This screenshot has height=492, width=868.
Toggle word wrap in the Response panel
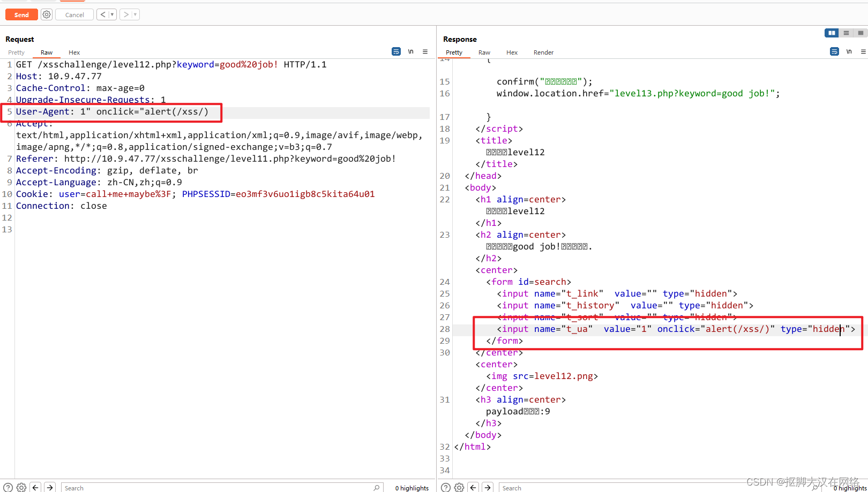834,52
